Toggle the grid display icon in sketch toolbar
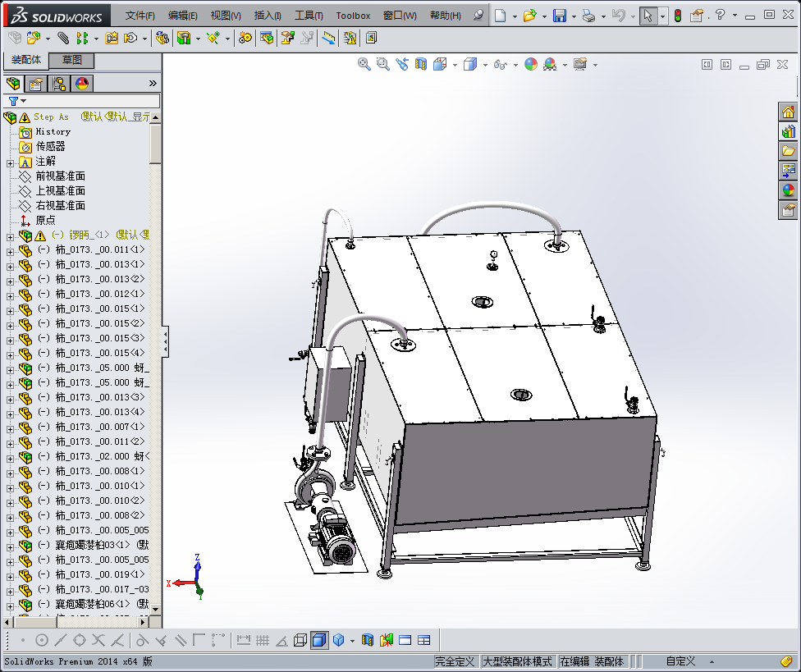Viewport: 801px width, 672px height. [263, 640]
